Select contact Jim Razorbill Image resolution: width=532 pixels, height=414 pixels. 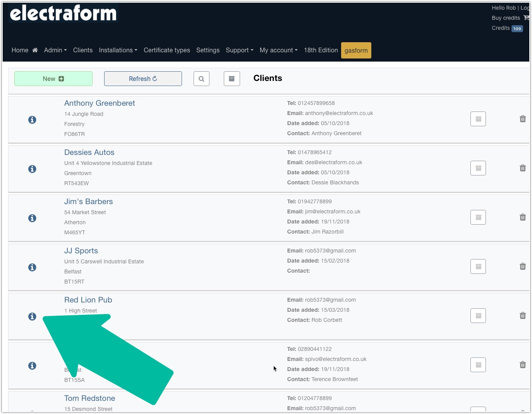[328, 232]
